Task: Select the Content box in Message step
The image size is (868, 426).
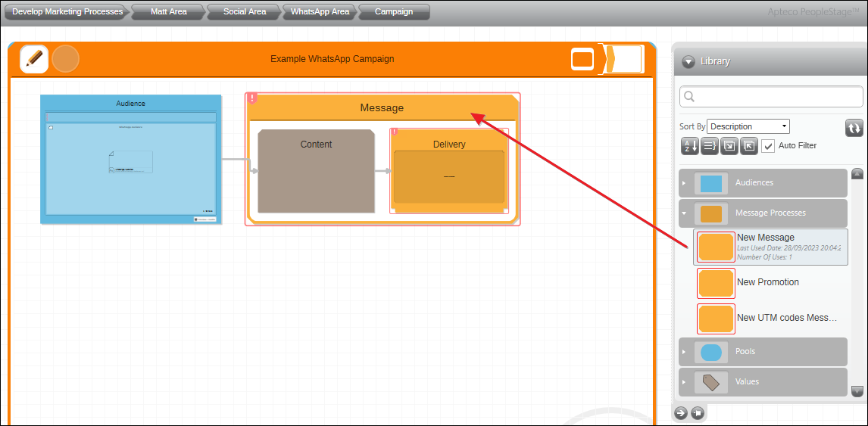Action: click(x=316, y=171)
